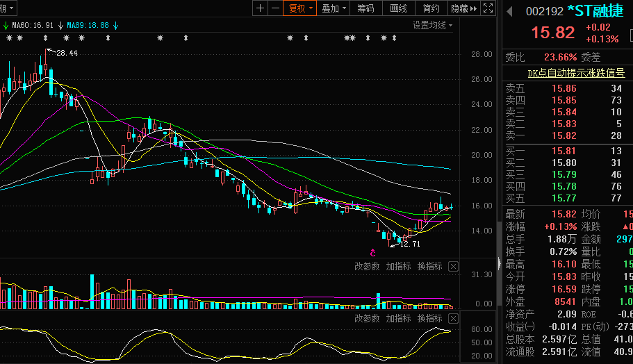
Task: Click the 买三 price 15.79
Action: pos(564,174)
